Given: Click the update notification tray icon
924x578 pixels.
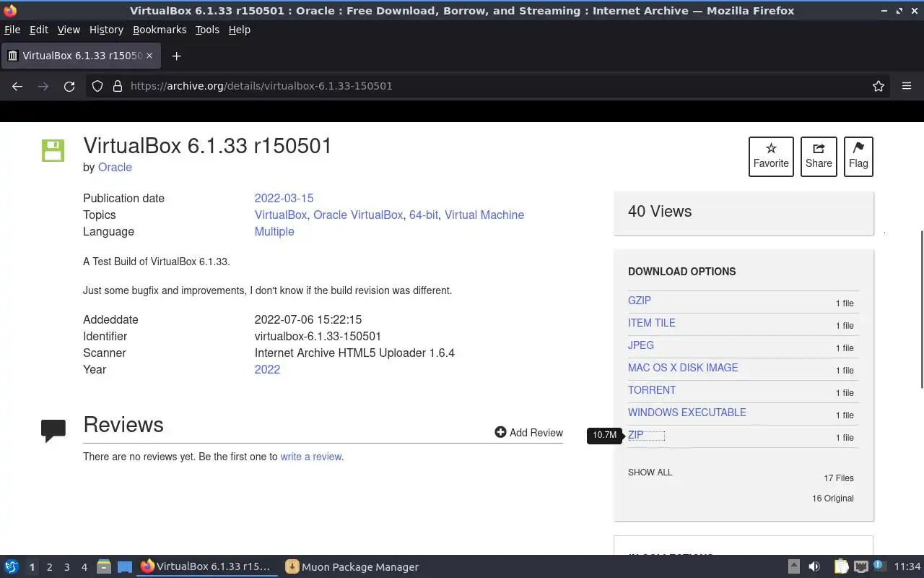Looking at the screenshot, I should pos(879,566).
